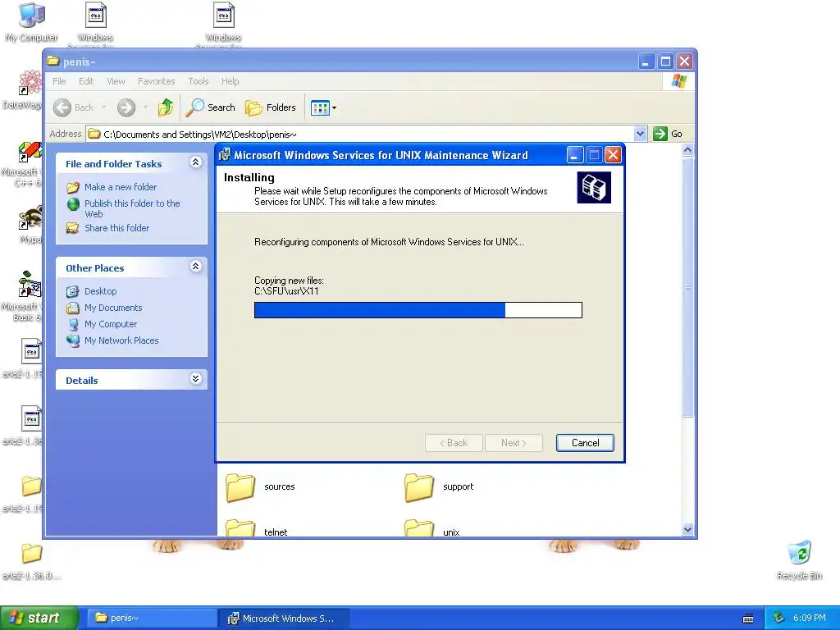The width and height of the screenshot is (840, 630).
Task: Click Explorer scrollbar up arrow
Action: (x=688, y=150)
